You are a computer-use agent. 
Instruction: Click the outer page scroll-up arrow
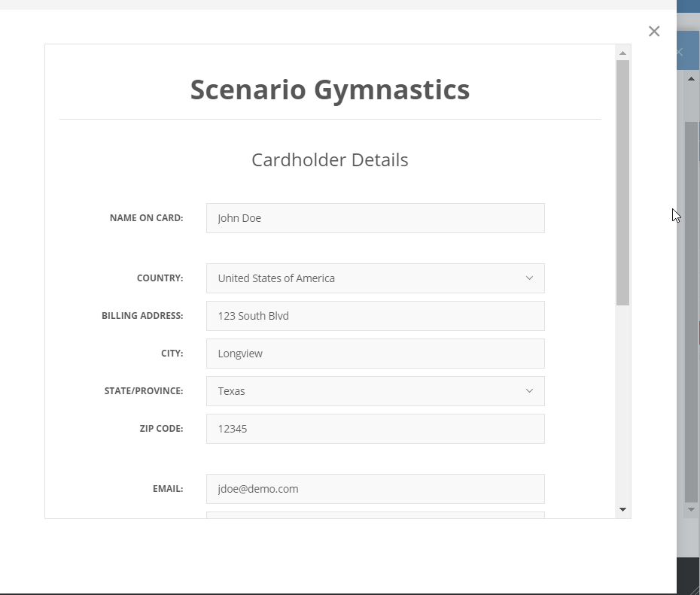[691, 79]
